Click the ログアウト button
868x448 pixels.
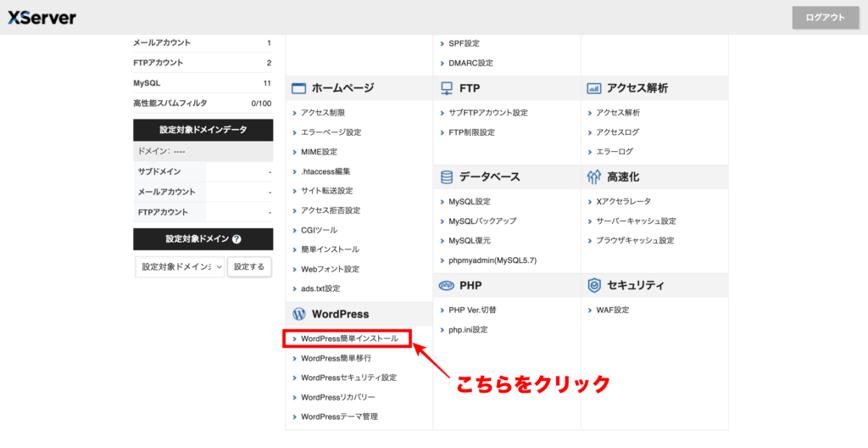[x=825, y=18]
